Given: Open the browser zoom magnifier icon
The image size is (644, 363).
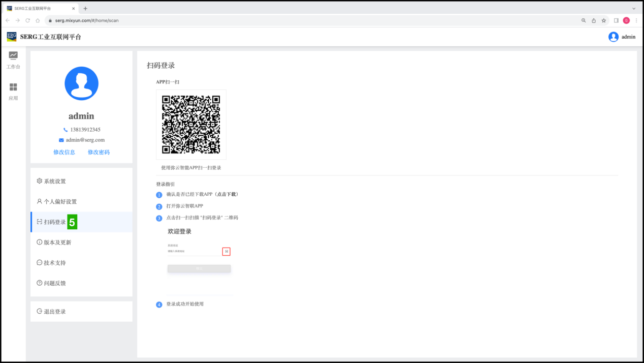Looking at the screenshot, I should pos(584,20).
